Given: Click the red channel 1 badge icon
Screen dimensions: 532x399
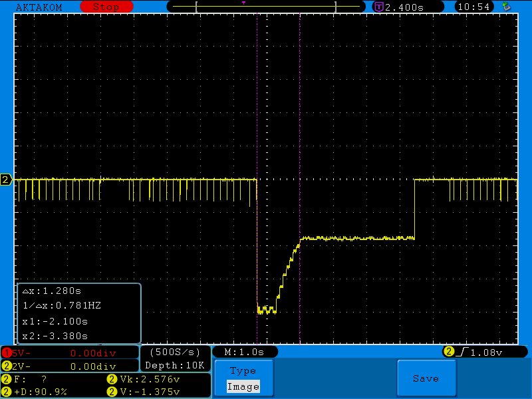Looking at the screenshot, I should [x=7, y=353].
